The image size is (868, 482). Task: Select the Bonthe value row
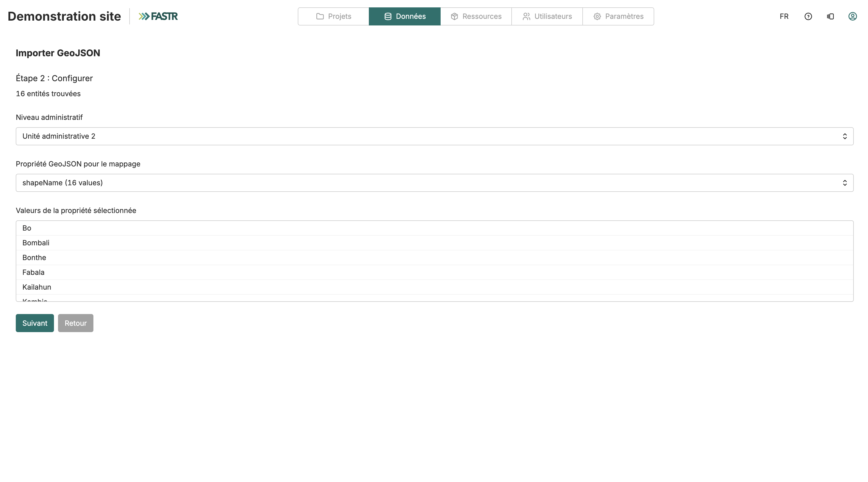click(434, 258)
